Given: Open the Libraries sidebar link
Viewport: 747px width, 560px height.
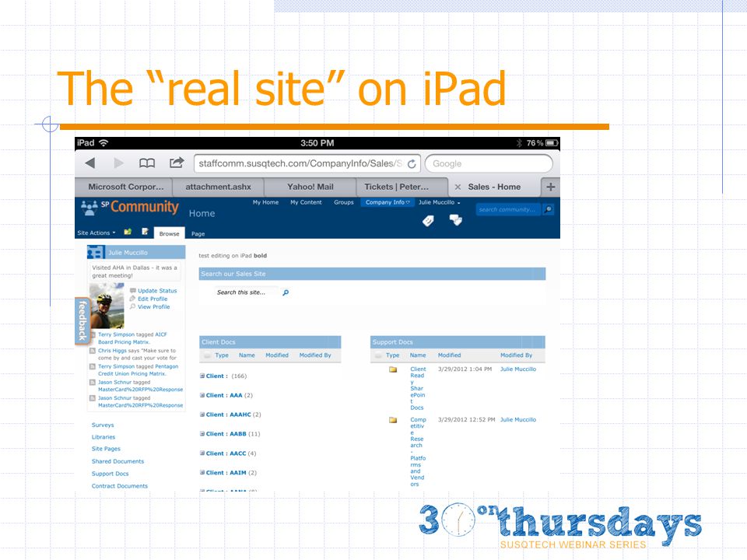Looking at the screenshot, I should click(103, 437).
